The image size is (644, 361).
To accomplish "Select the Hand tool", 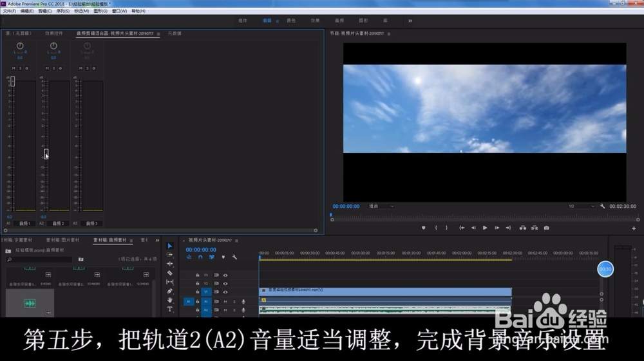I will pos(169,300).
